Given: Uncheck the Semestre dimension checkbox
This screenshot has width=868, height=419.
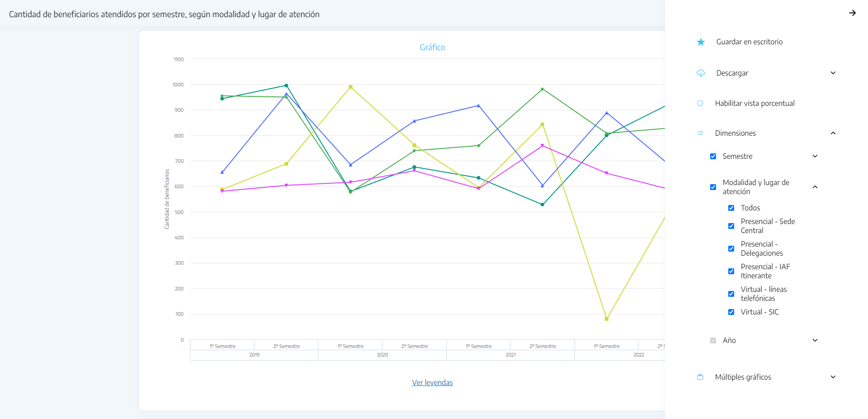Looking at the screenshot, I should (713, 157).
